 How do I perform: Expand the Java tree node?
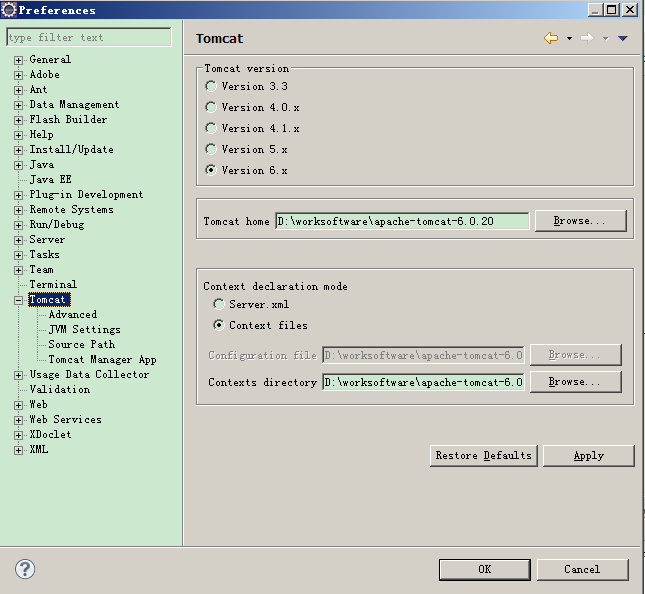click(18, 165)
